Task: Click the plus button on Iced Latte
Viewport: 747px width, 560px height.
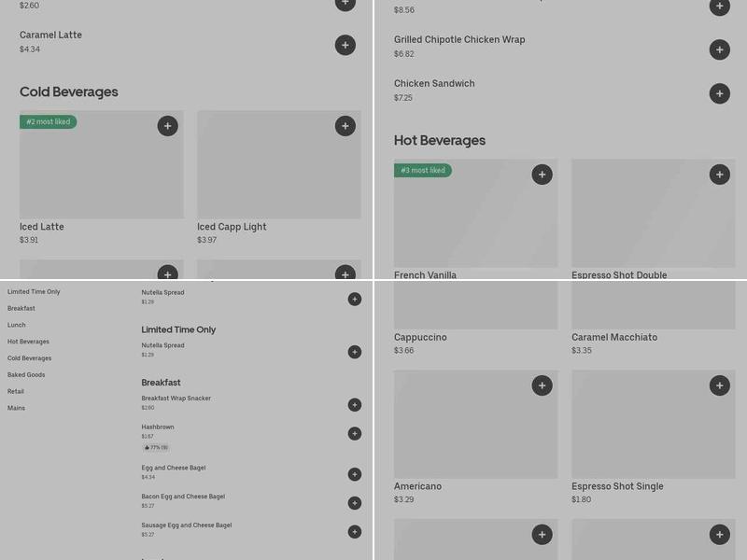Action: (167, 126)
